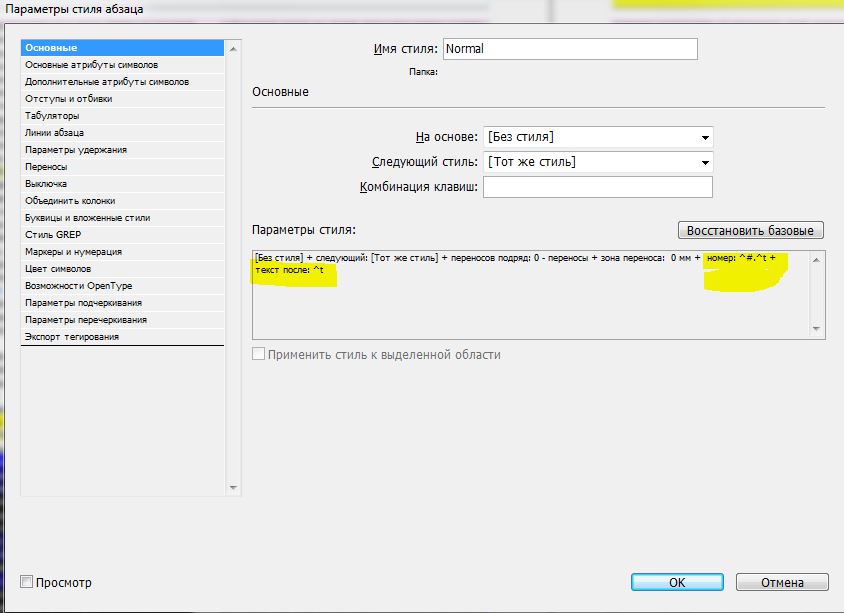
Task: Click style settings box scroll-down arrow
Action: coord(817,328)
